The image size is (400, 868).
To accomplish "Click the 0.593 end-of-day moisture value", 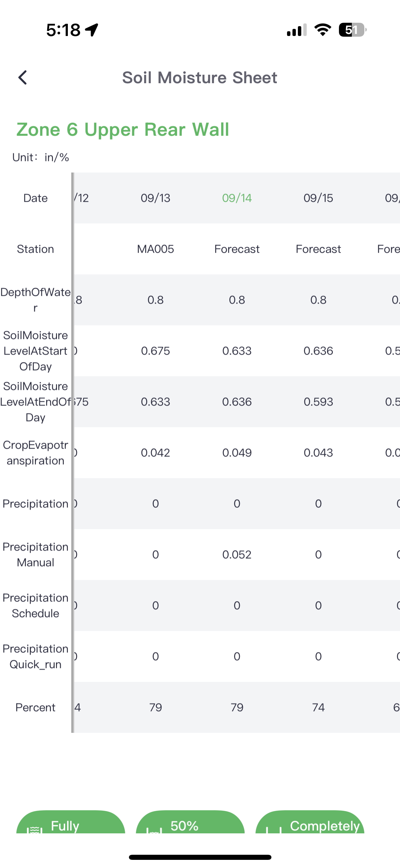I will pos(318,402).
